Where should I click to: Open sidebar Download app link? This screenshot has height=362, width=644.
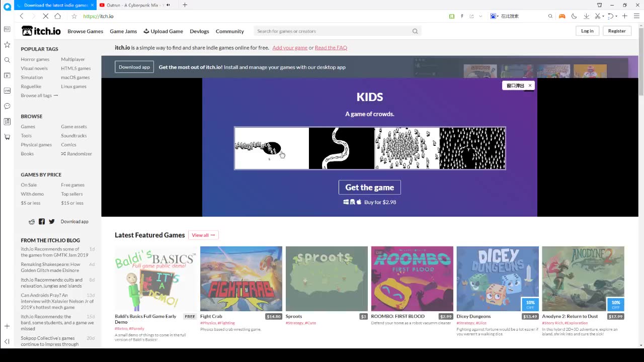[x=74, y=221]
